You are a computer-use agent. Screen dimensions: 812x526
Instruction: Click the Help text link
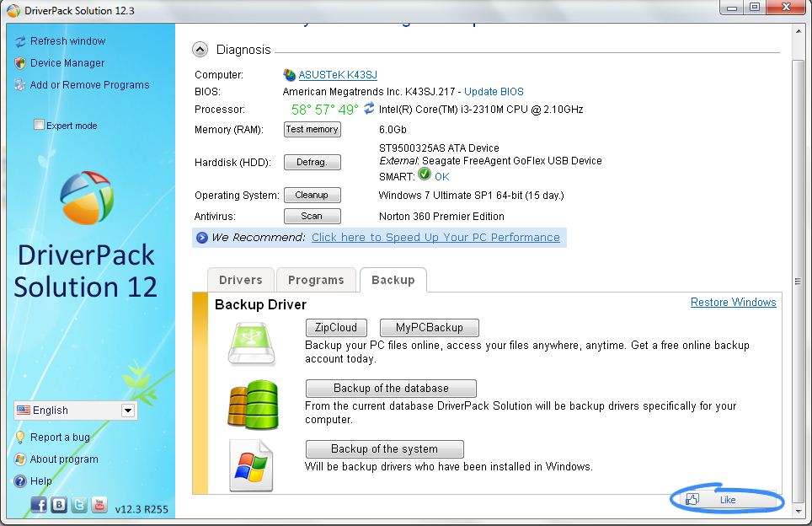41,481
